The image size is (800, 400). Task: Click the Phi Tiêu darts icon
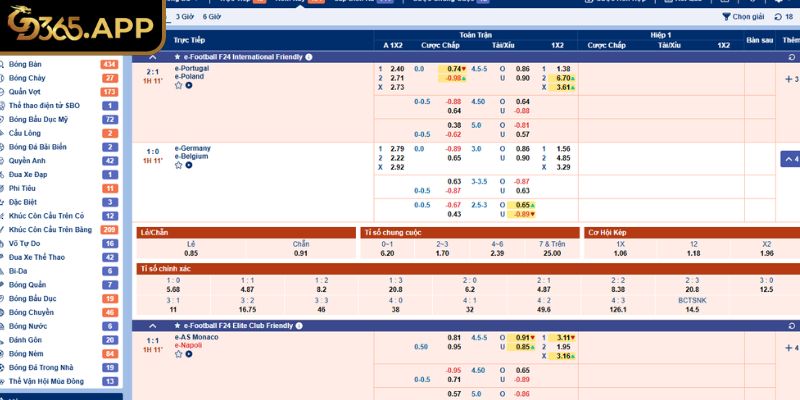pyautogui.click(x=4, y=188)
